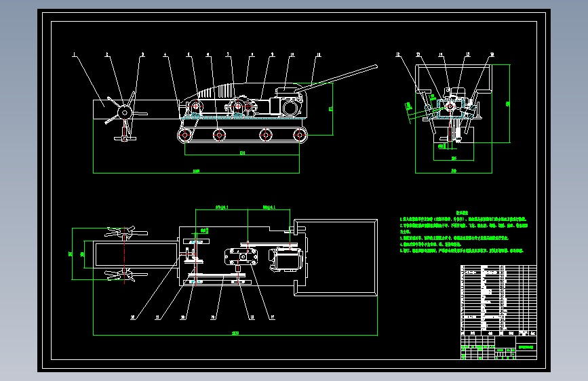Select part balloon number 22 in top view
The width and height of the screenshot is (588, 381).
point(133,317)
